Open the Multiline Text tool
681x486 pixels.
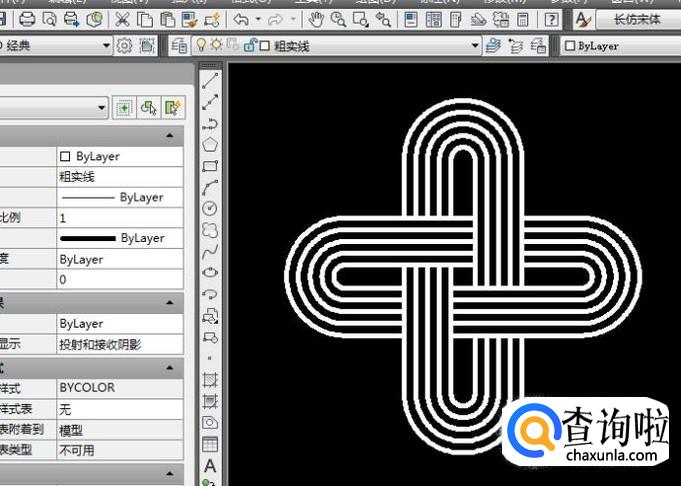tap(210, 465)
